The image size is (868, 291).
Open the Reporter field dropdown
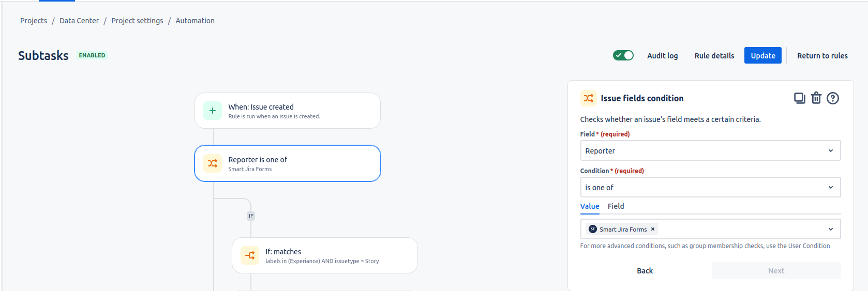click(x=710, y=151)
